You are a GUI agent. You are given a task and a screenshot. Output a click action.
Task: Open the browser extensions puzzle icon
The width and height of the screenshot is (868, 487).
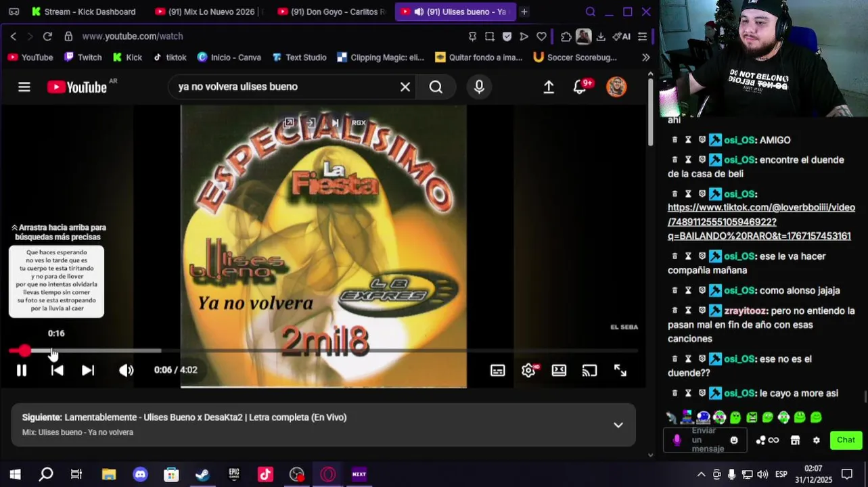coord(566,37)
